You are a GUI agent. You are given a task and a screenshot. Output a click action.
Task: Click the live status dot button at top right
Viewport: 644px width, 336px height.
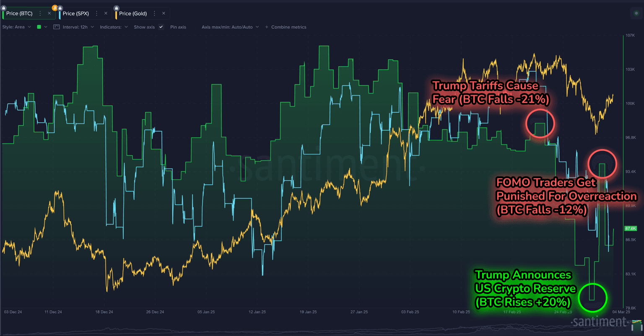tap(636, 13)
